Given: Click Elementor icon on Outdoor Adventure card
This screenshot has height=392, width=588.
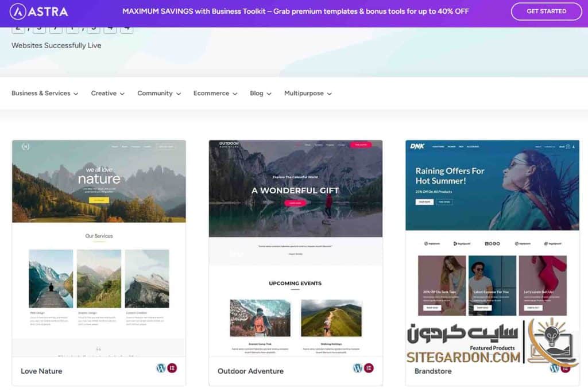Looking at the screenshot, I should (369, 368).
